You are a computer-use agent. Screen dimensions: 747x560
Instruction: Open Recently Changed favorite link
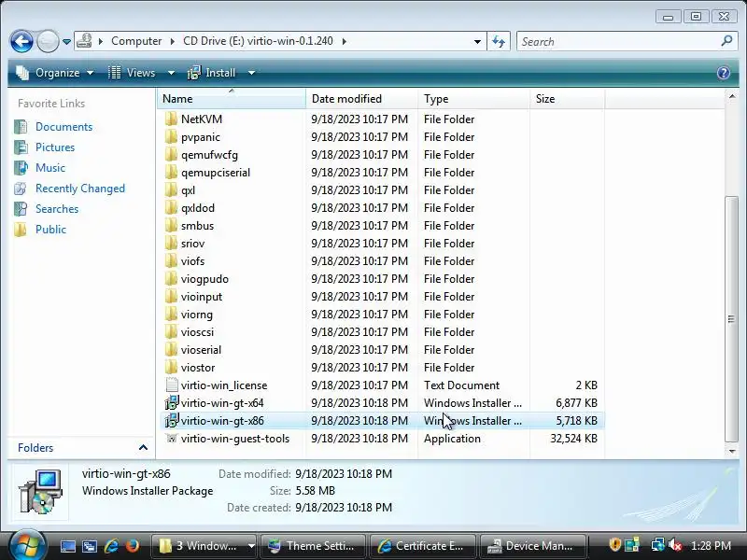coord(80,189)
